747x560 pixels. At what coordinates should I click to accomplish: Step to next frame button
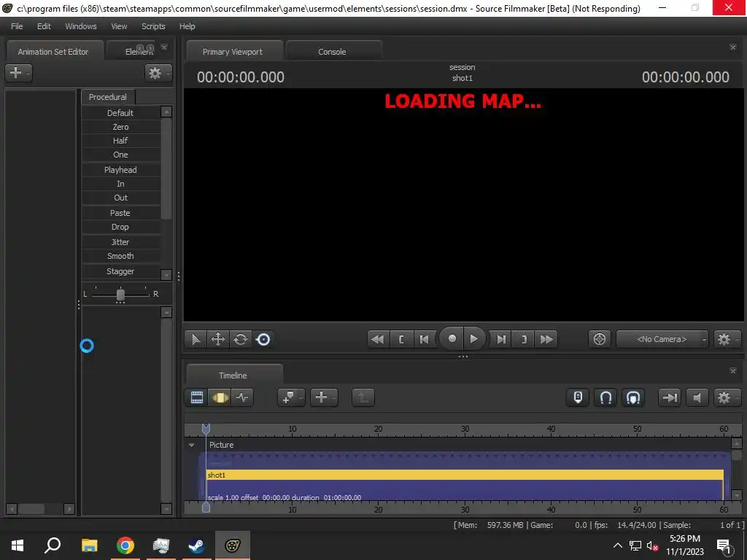(501, 340)
